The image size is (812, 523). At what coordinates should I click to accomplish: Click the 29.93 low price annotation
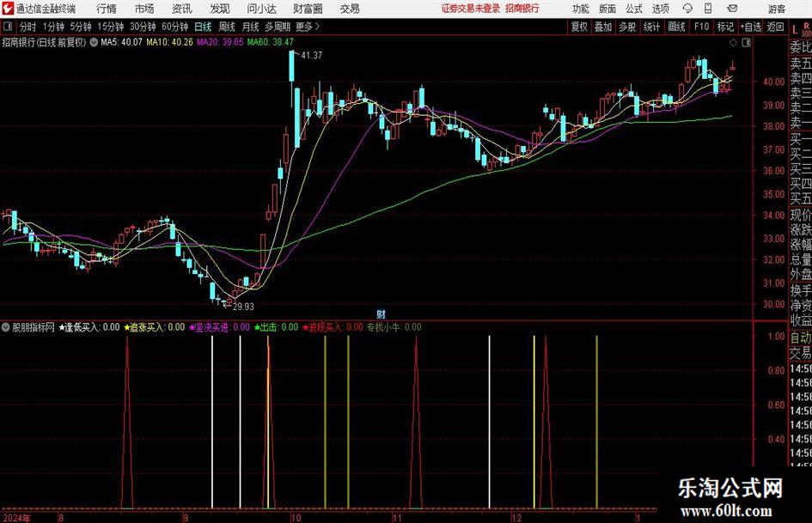(x=243, y=307)
